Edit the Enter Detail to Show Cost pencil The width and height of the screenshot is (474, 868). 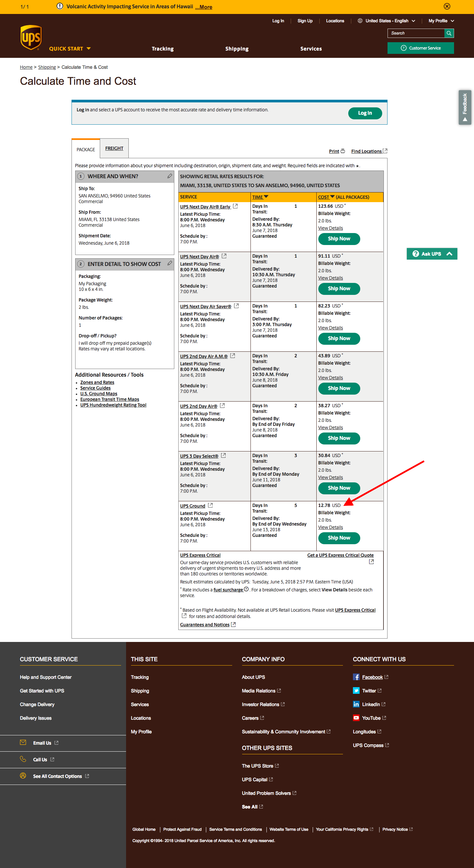coord(170,263)
